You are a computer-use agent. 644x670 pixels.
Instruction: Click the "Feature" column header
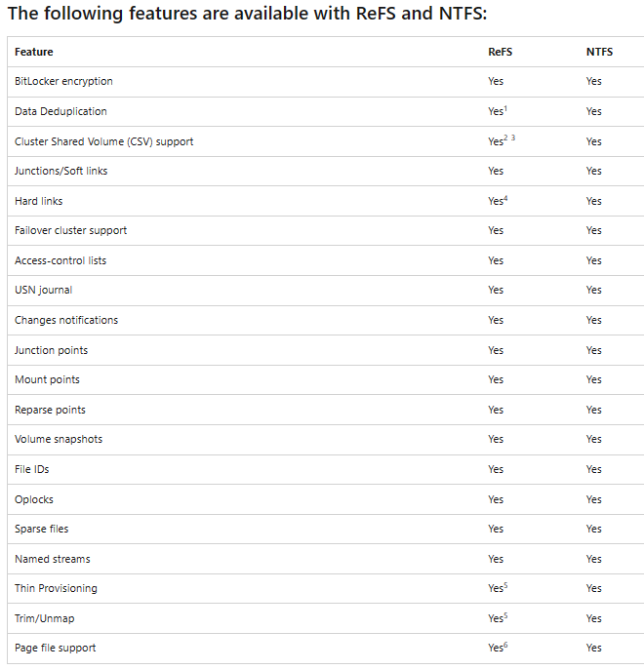(x=34, y=52)
